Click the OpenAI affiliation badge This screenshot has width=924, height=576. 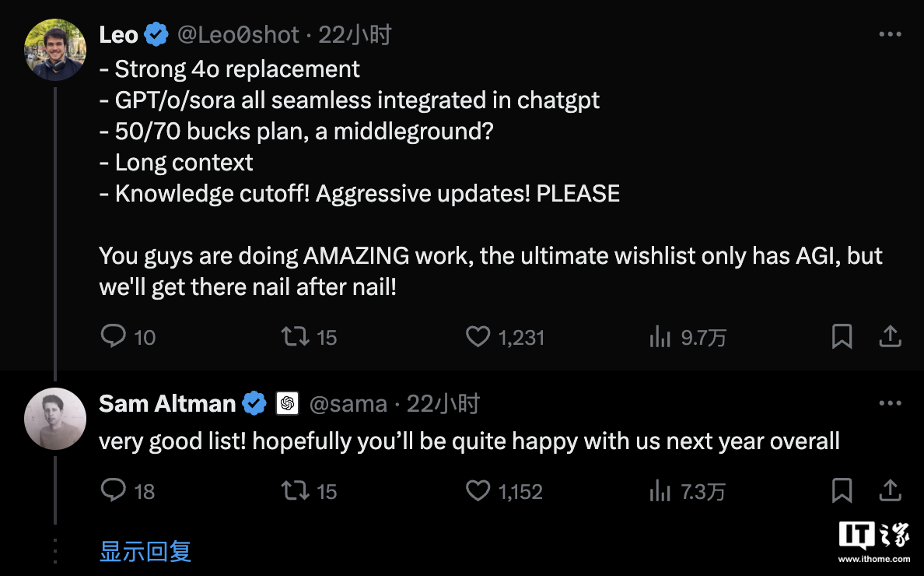point(287,403)
